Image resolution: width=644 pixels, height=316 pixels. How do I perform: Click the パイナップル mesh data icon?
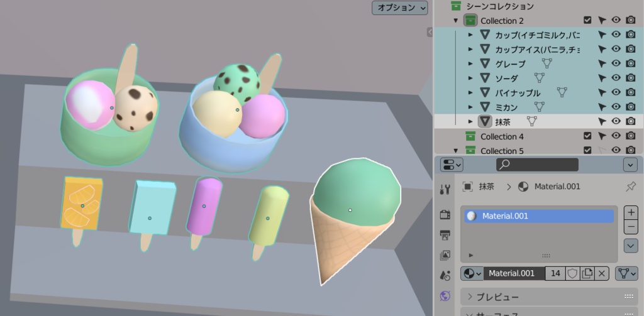tap(562, 92)
